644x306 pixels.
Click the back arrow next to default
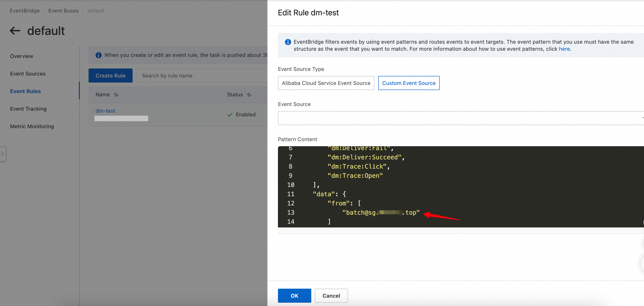[15, 31]
